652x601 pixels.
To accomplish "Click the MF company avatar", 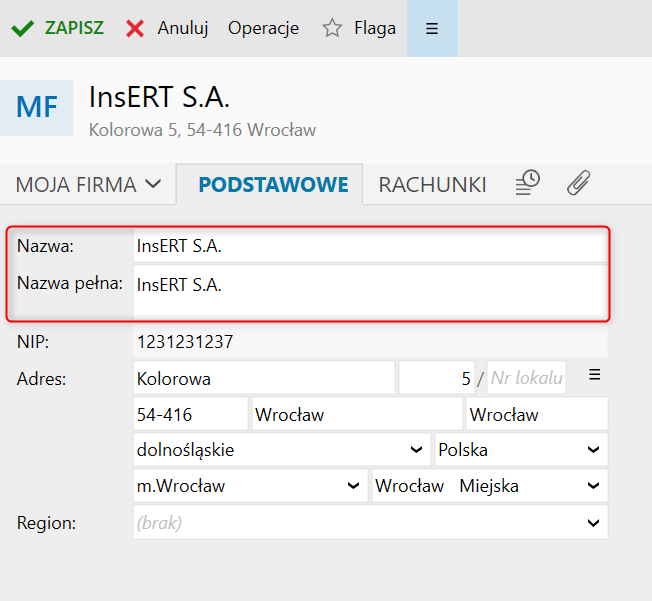I will (37, 108).
